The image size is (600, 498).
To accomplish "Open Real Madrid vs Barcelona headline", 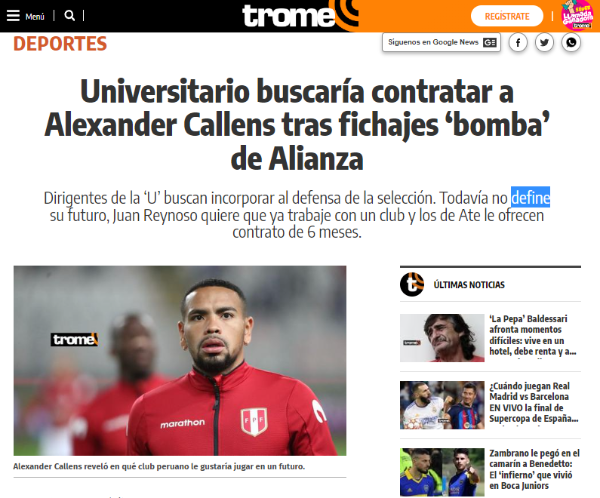I will coord(533,402).
